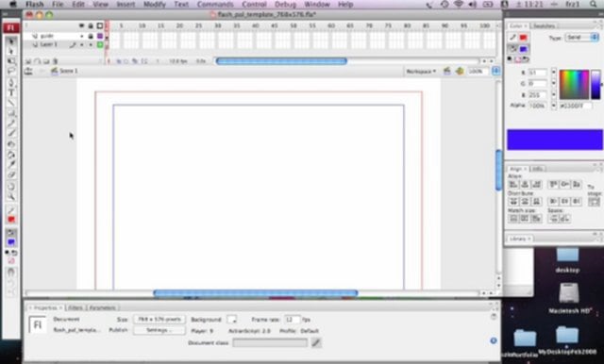
Task: Open the stage zoom percentage dropdown arrow
Action: [x=495, y=71]
